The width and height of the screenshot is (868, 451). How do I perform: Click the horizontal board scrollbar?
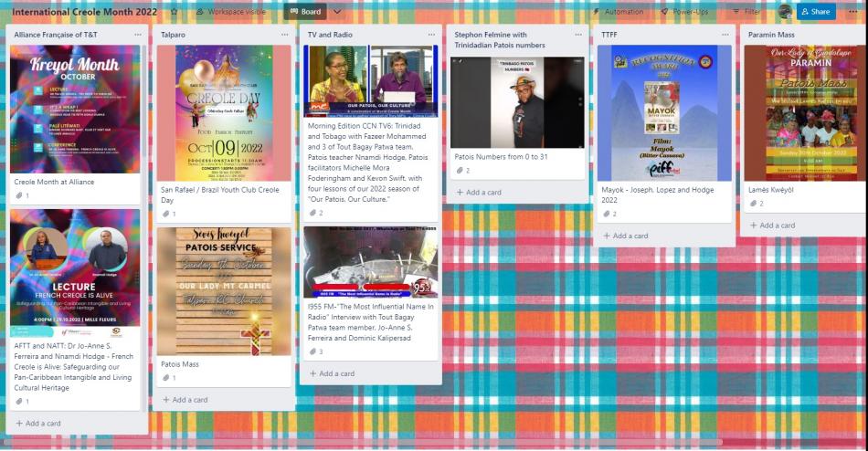click(363, 442)
